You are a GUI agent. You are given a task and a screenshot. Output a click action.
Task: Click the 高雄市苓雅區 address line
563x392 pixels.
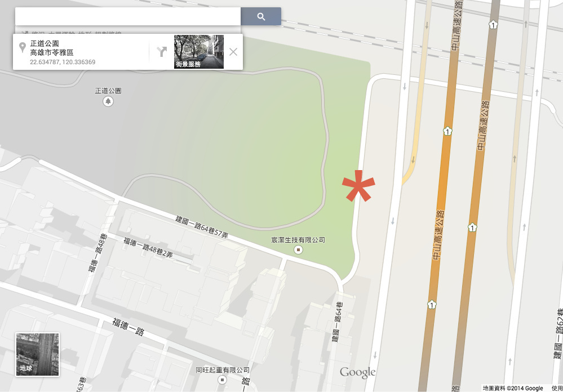coord(52,53)
